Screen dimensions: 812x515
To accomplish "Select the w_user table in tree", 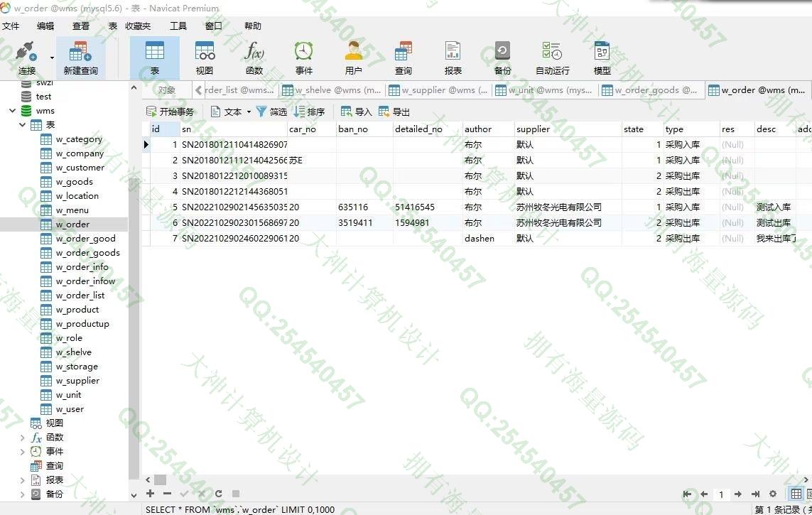I will coord(70,409).
